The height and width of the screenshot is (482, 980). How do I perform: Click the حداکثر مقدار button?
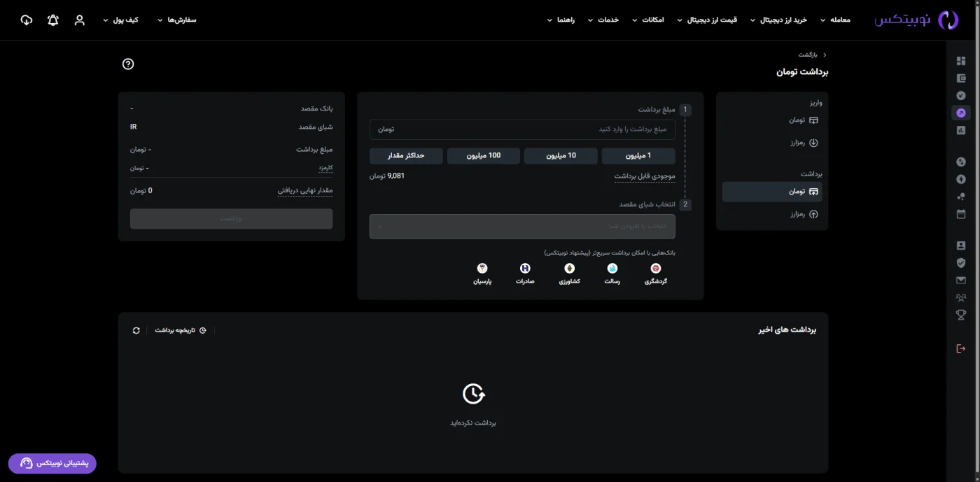point(406,156)
